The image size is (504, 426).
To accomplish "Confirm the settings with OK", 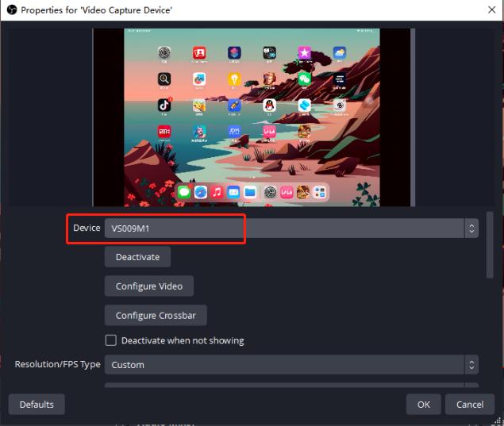I will [423, 404].
